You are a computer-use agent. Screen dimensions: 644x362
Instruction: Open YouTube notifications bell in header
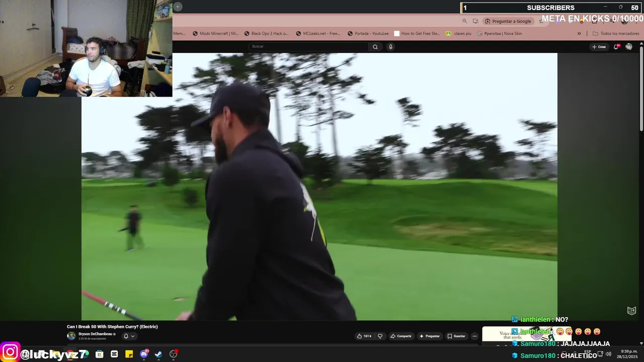tap(616, 47)
